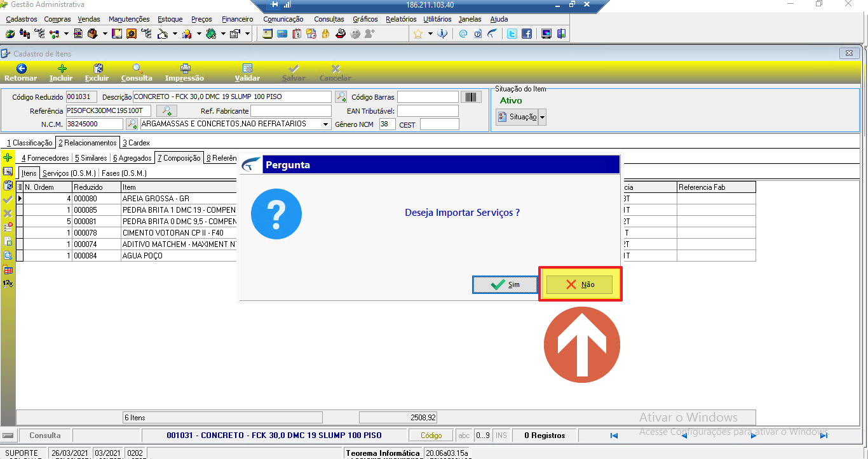Click the favorites star toolbar icon
Screen dimensions: 868x459
click(418, 34)
